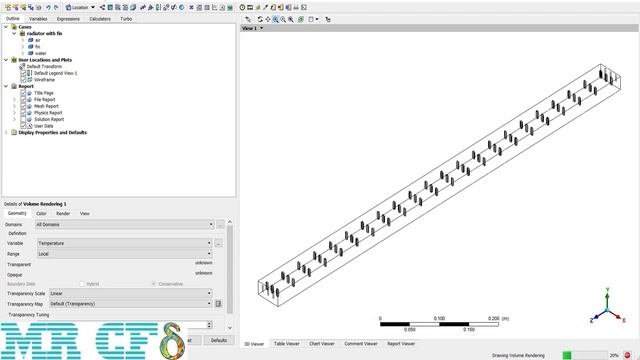Insert a Particle Track from toolbar
640x360 pixels.
click(125, 7)
